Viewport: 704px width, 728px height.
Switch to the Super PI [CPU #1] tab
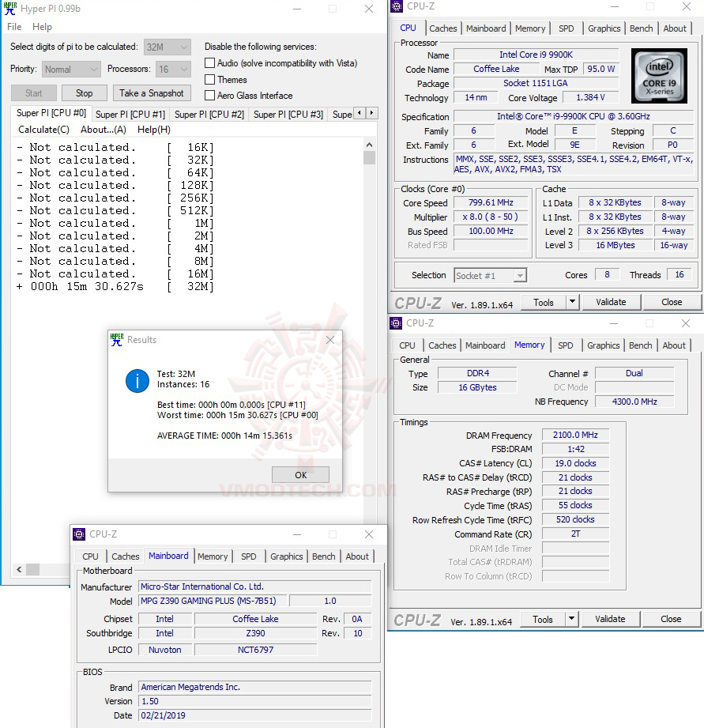(130, 114)
